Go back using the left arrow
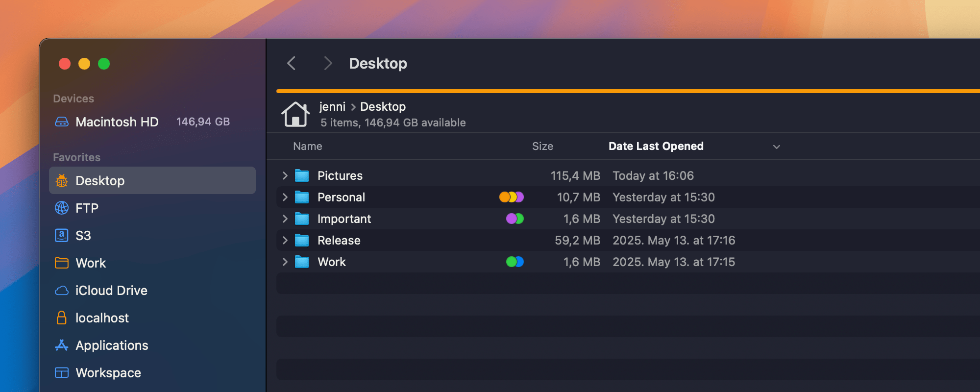The image size is (980, 392). coord(292,63)
